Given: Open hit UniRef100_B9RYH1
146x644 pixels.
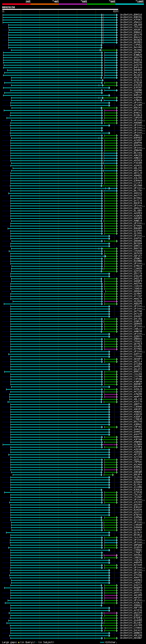Looking at the screenshot, I should pos(131,17).
